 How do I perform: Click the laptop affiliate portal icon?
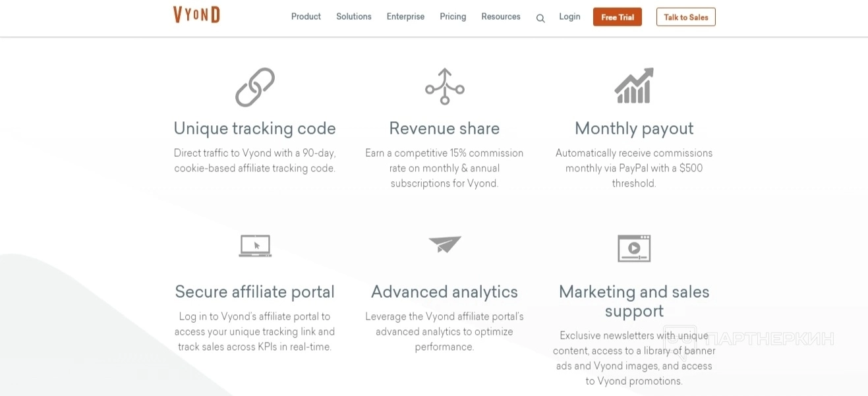click(x=255, y=246)
